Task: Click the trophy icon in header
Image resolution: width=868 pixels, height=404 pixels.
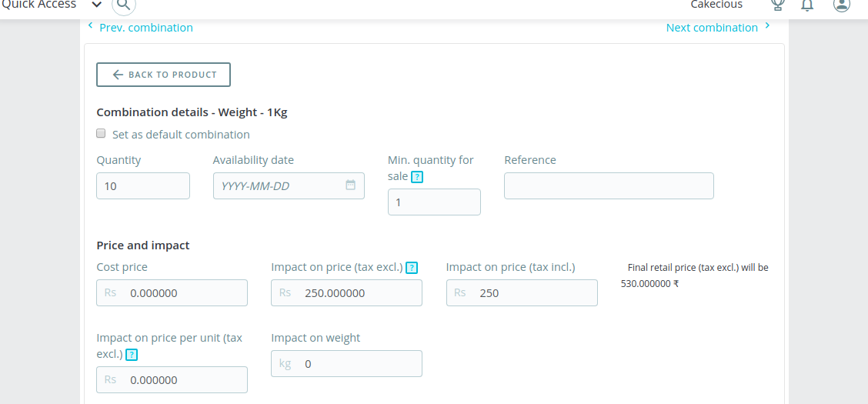Action: [x=778, y=5]
